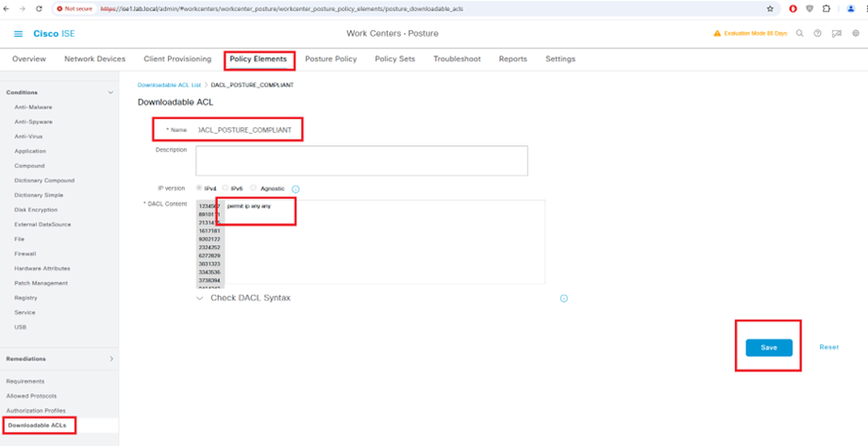The width and height of the screenshot is (868, 446).
Task: Open the ISE search magnifier icon
Action: click(x=799, y=33)
